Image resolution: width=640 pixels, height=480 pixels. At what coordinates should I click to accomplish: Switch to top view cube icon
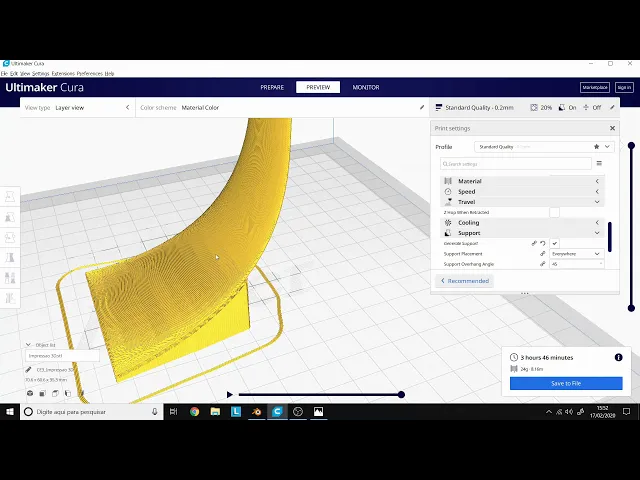55,393
